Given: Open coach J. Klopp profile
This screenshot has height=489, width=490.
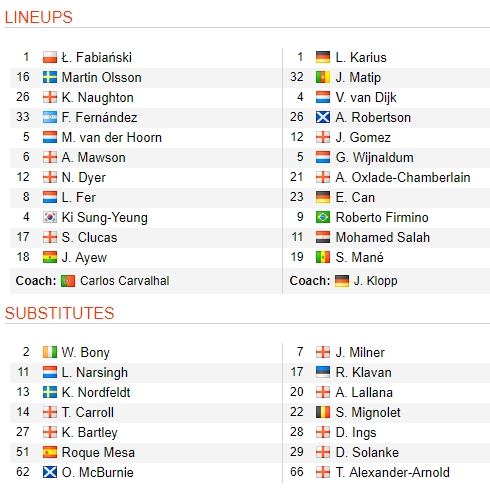Looking at the screenshot, I should (375, 281).
